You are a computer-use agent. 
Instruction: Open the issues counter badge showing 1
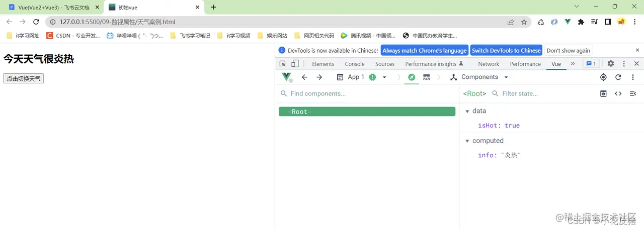tap(591, 64)
